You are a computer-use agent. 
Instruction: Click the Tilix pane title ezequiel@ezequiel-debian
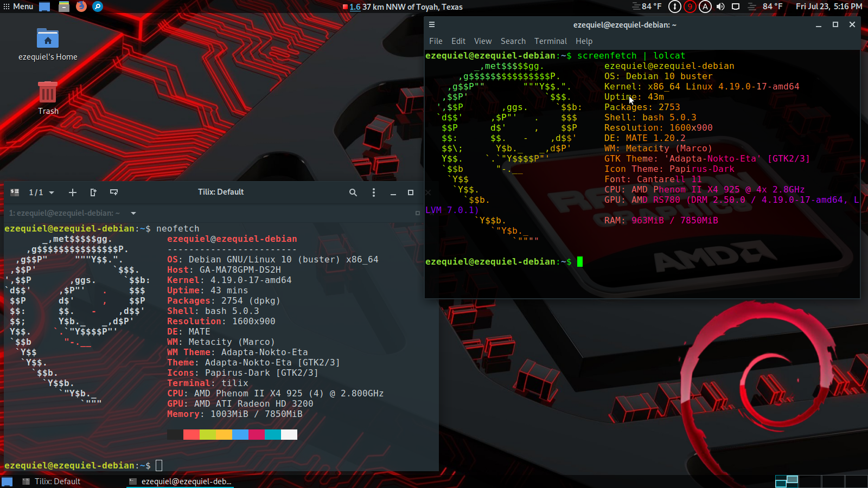64,213
